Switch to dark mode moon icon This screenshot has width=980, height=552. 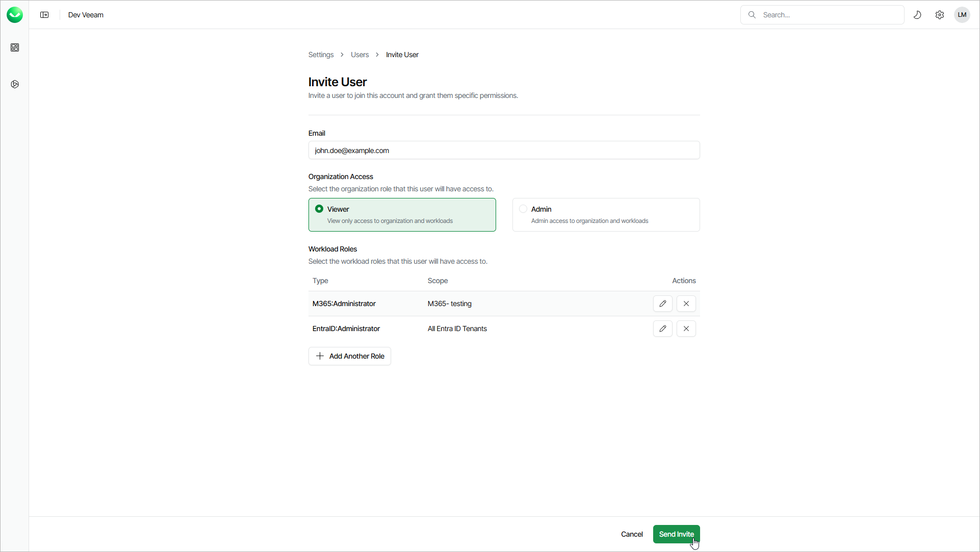(x=917, y=15)
